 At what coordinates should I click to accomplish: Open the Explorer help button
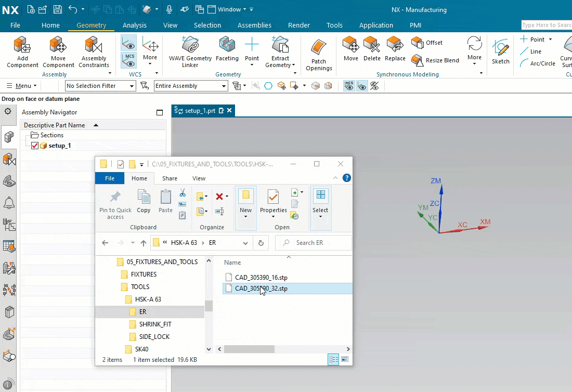coord(346,178)
